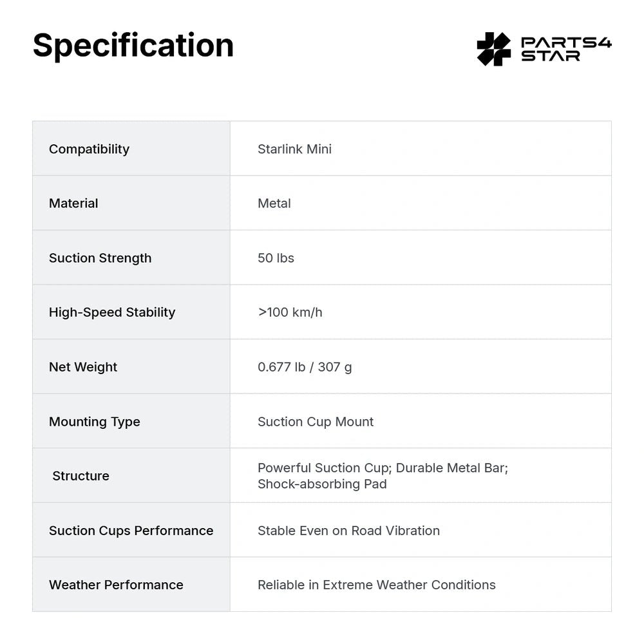Click the Starlink Mini value
Viewport: 644px width, 644px height.
[294, 149]
